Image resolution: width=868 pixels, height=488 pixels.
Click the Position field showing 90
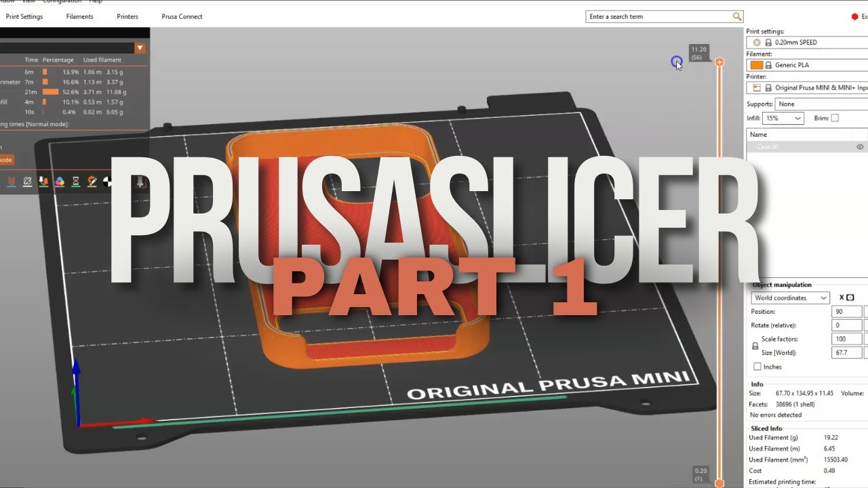click(x=846, y=312)
